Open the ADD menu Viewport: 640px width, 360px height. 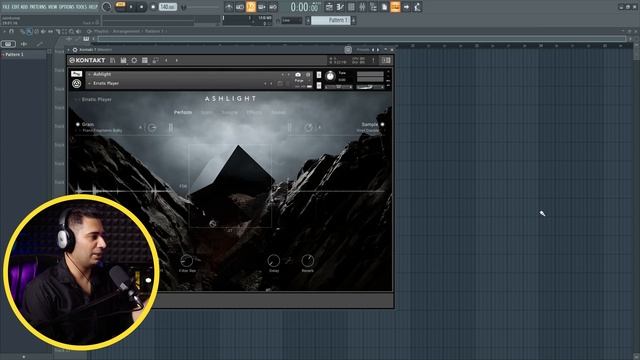click(24, 7)
